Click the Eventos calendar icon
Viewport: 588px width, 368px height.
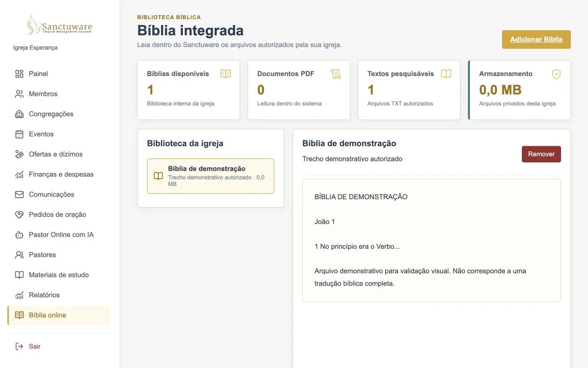point(19,134)
